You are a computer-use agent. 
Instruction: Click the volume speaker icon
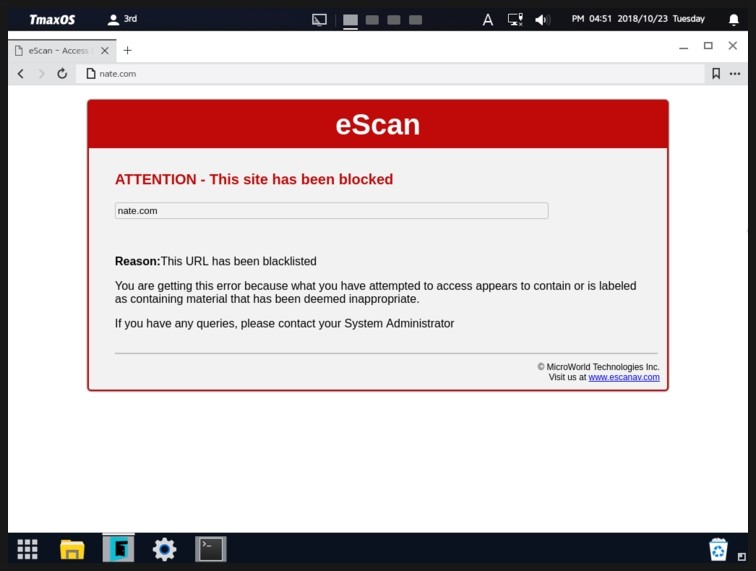(542, 20)
